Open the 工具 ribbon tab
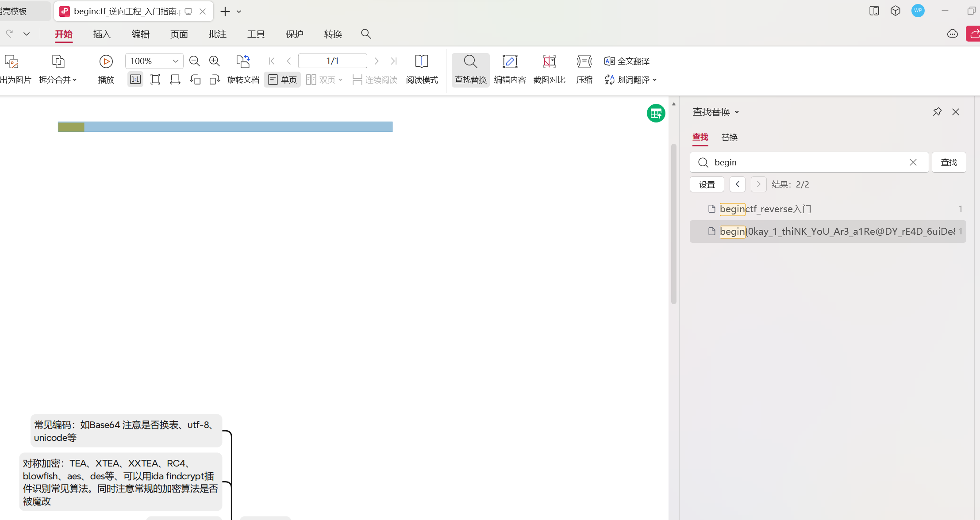 click(256, 34)
